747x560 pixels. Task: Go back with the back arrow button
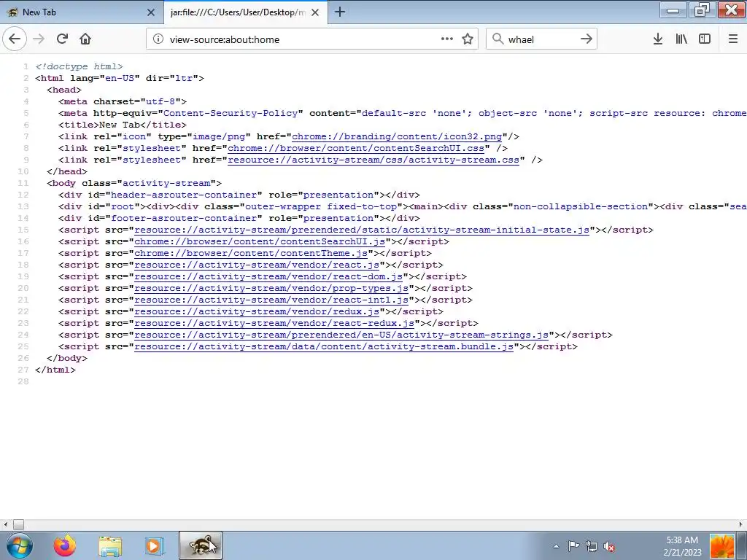click(15, 39)
